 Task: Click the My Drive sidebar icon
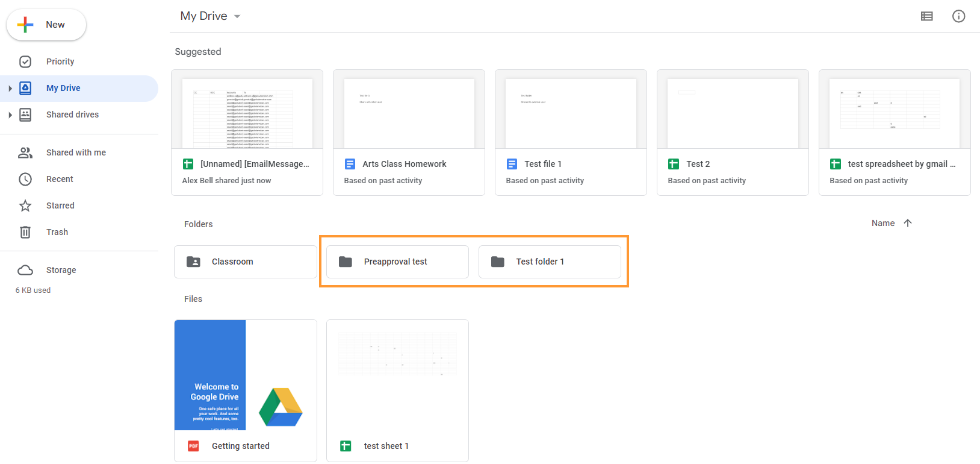click(25, 88)
